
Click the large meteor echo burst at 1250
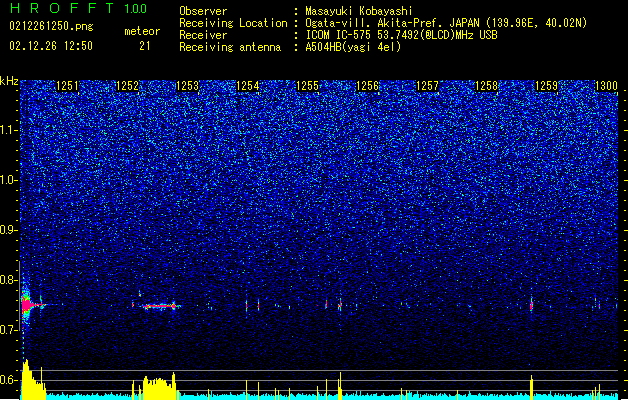pyautogui.click(x=27, y=305)
